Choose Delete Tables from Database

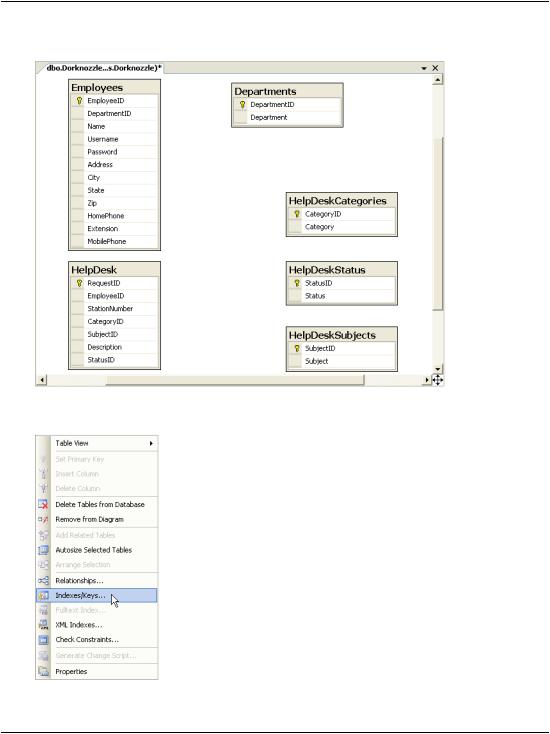pyautogui.click(x=97, y=505)
